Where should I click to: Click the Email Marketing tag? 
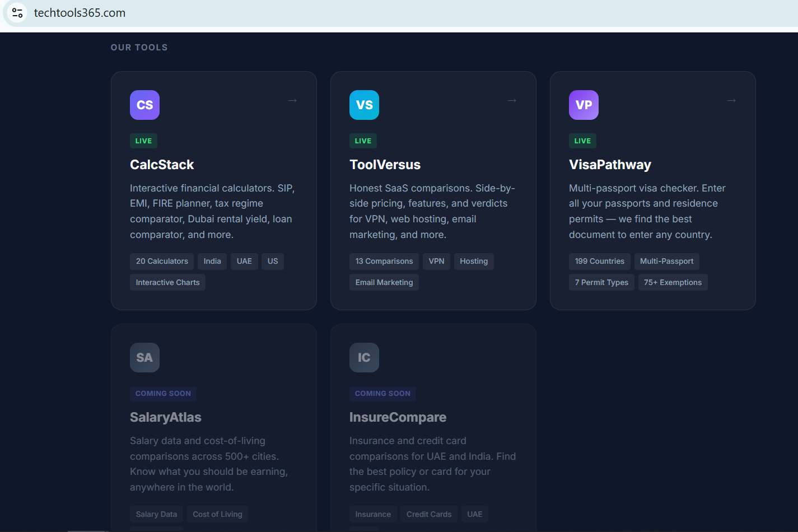pos(384,282)
